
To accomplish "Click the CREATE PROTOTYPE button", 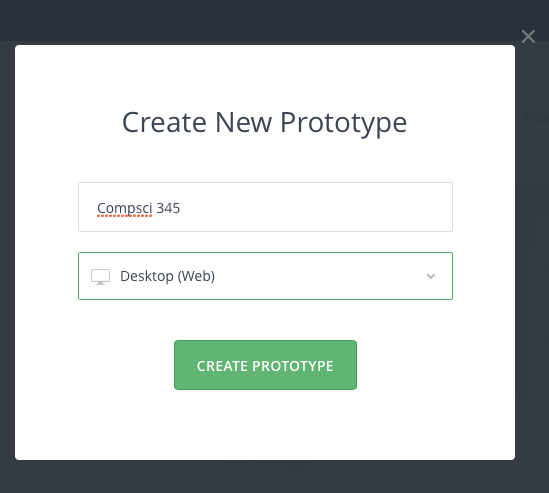I will (x=265, y=365).
